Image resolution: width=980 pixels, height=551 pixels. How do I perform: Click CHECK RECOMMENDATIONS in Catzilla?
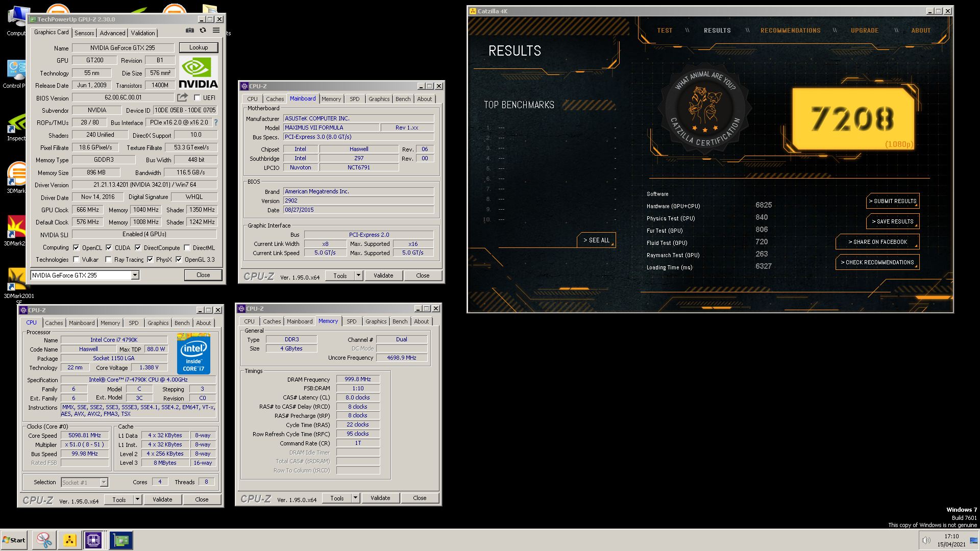click(877, 262)
